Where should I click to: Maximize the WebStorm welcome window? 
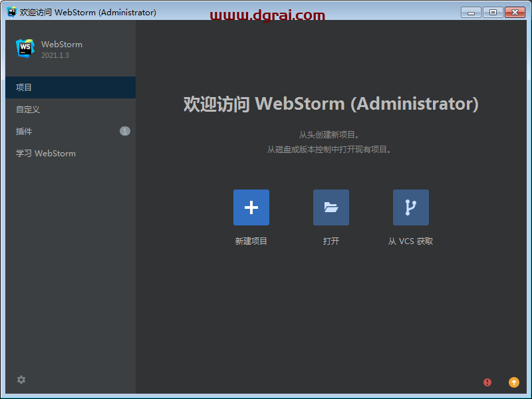click(493, 13)
